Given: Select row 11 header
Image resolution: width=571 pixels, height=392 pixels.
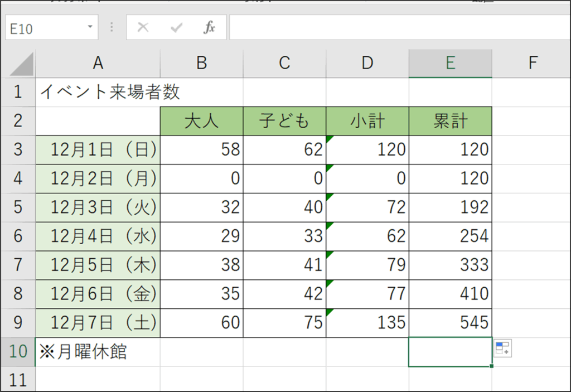Looking at the screenshot, I should (18, 379).
